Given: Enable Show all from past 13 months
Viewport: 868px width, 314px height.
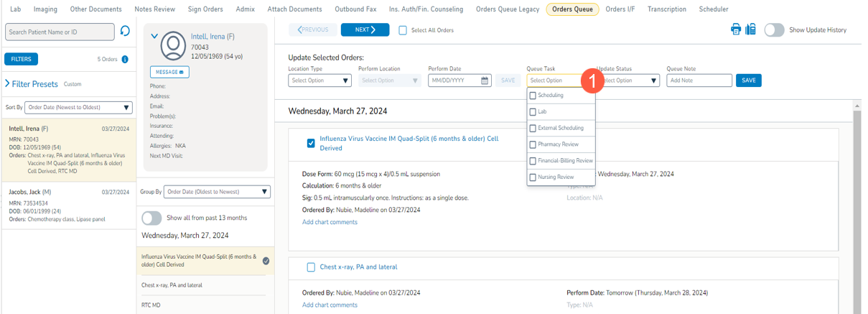Looking at the screenshot, I should pos(151,218).
